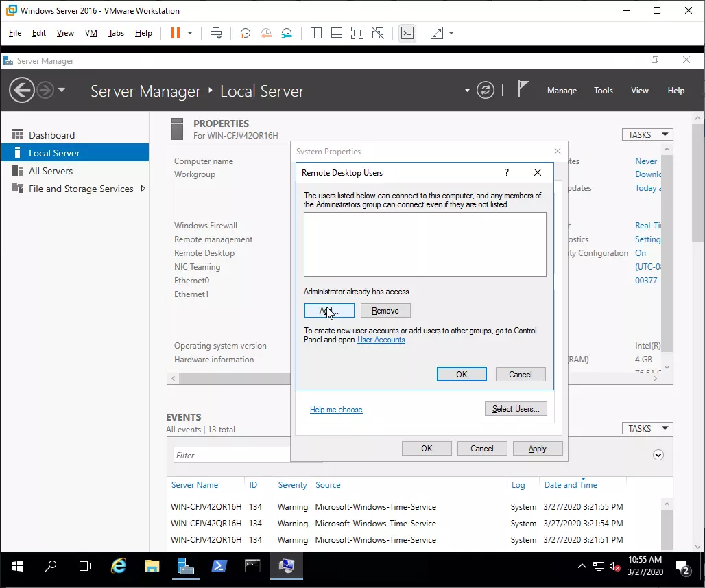Click the stretch guest display icon
The width and height of the screenshot is (705, 588).
click(x=437, y=33)
